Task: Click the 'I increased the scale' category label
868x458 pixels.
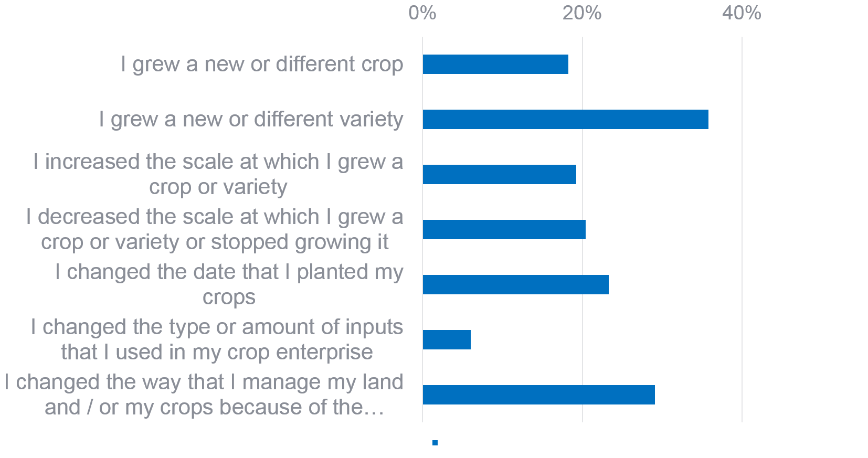Action: click(218, 174)
